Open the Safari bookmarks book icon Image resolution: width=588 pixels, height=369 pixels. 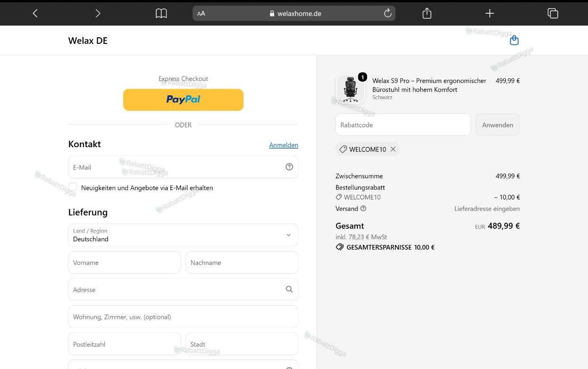[161, 14]
